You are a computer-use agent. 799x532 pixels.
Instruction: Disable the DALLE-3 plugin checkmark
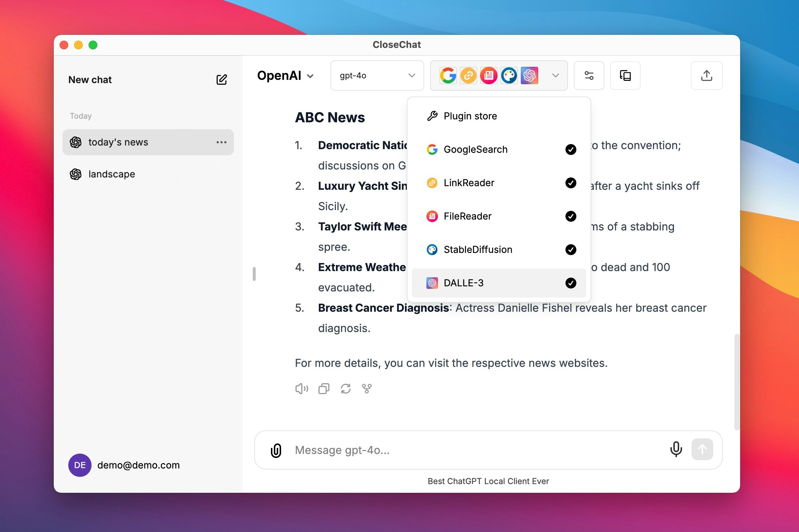571,283
